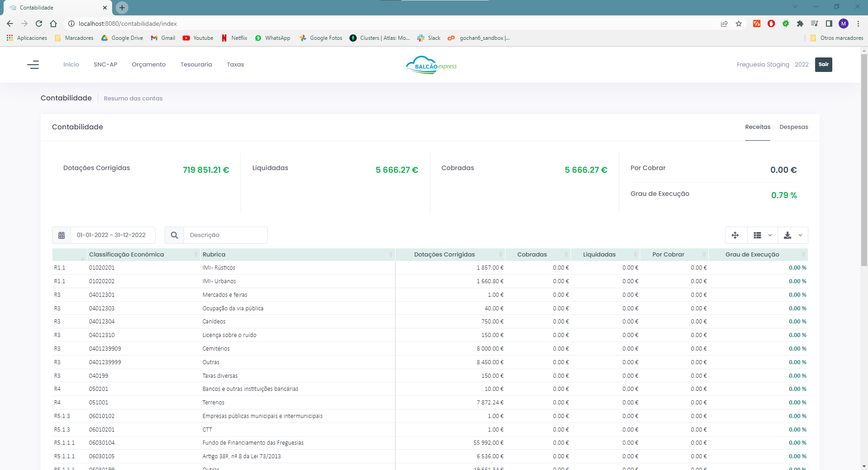This screenshot has height=470, width=868.
Task: Open the Google Fotos bookmark
Action: pos(321,38)
